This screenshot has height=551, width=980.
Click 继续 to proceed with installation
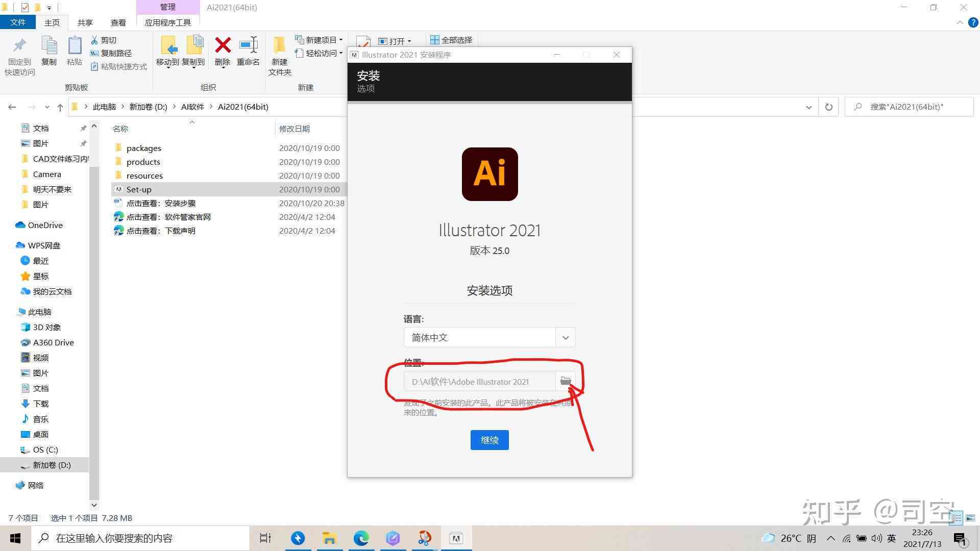(490, 439)
